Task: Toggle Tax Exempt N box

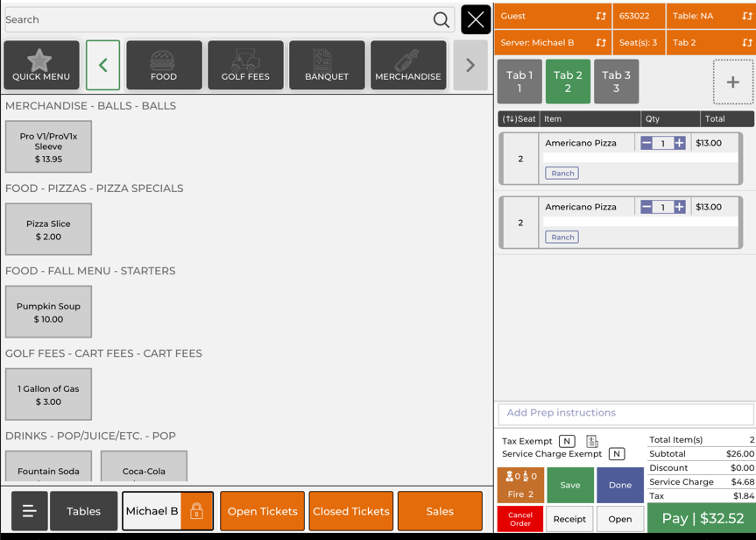Action: click(567, 442)
